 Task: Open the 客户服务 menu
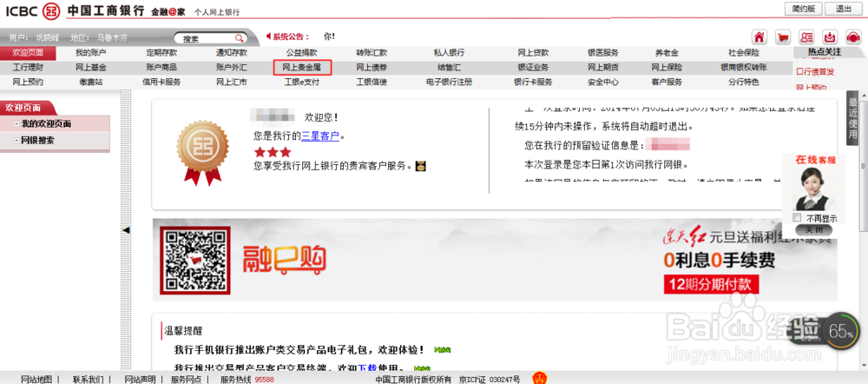pyautogui.click(x=667, y=82)
